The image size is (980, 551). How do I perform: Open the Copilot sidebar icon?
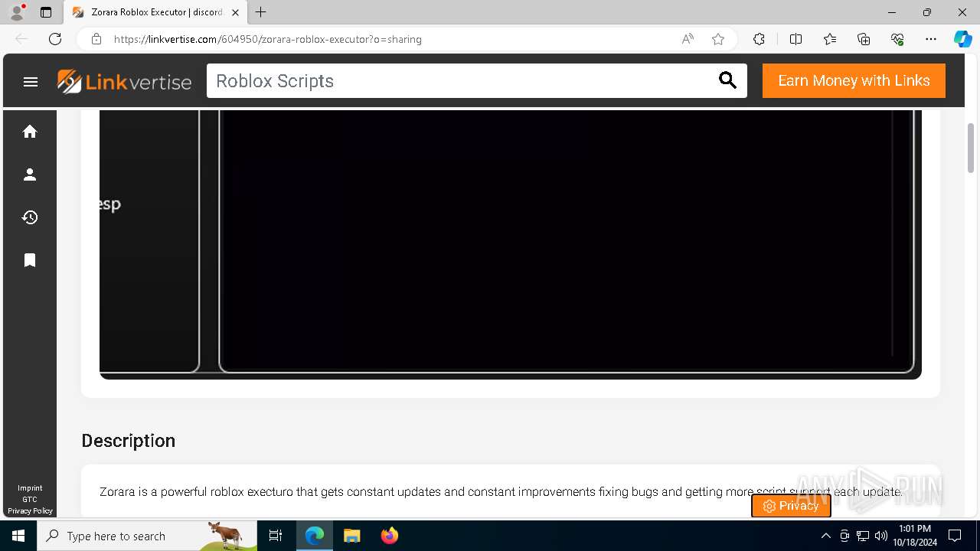click(x=962, y=39)
